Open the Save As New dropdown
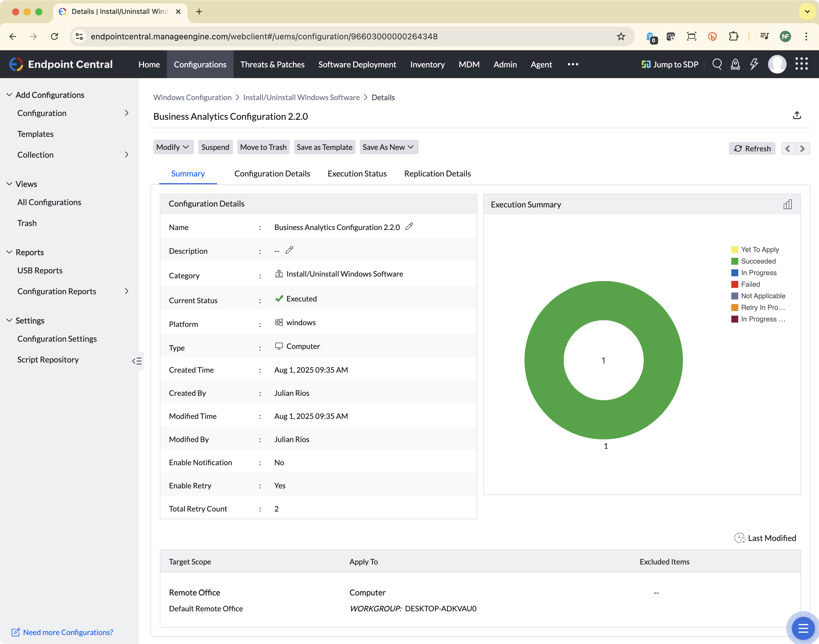The width and height of the screenshot is (819, 644). 389,147
